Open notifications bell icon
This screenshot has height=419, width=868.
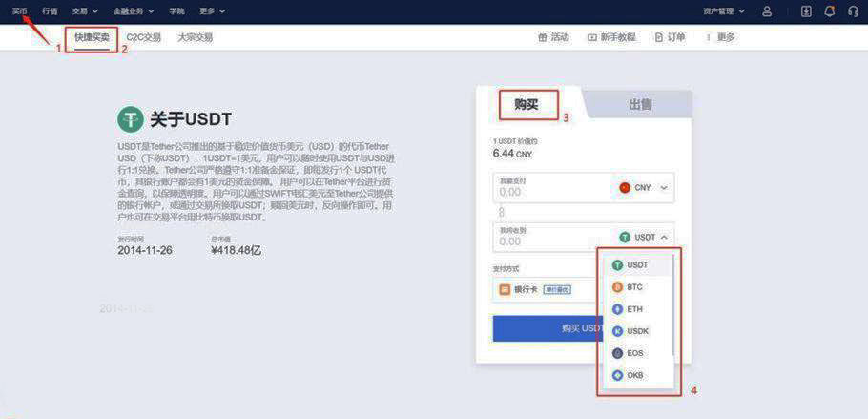click(x=829, y=11)
